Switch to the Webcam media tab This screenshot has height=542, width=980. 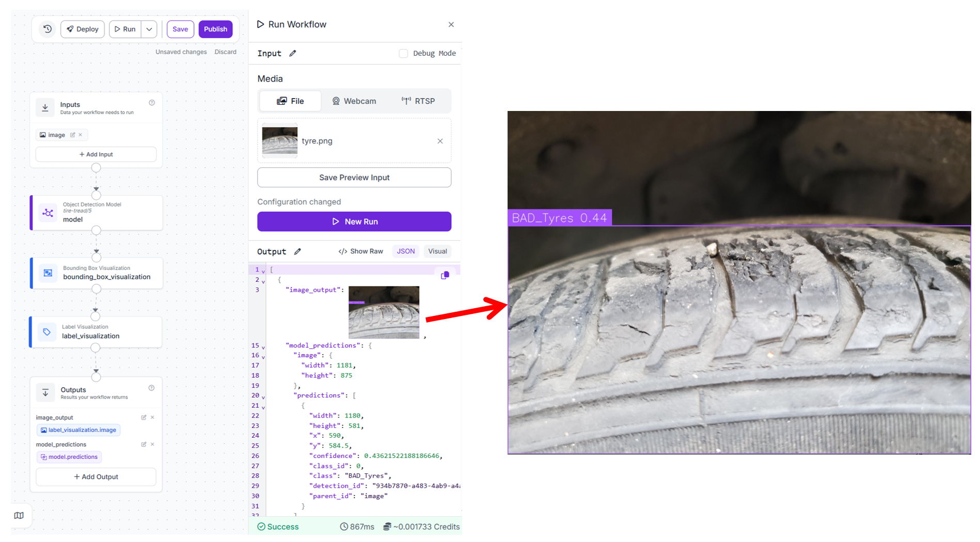point(354,101)
